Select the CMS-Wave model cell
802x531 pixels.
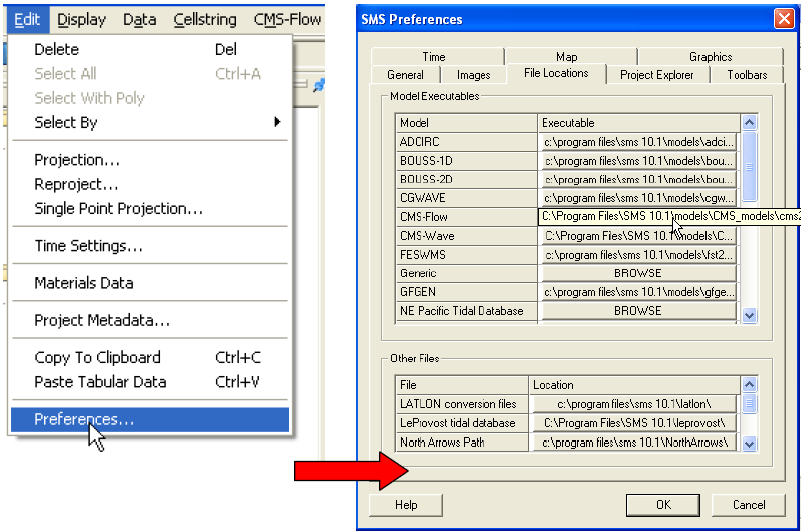pos(466,236)
